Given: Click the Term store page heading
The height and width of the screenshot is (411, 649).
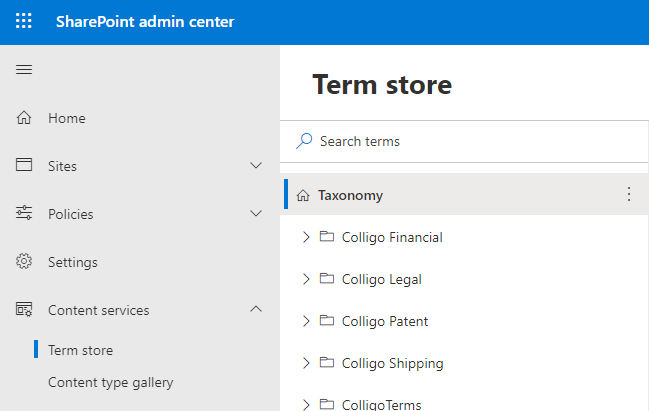Looking at the screenshot, I should [382, 85].
